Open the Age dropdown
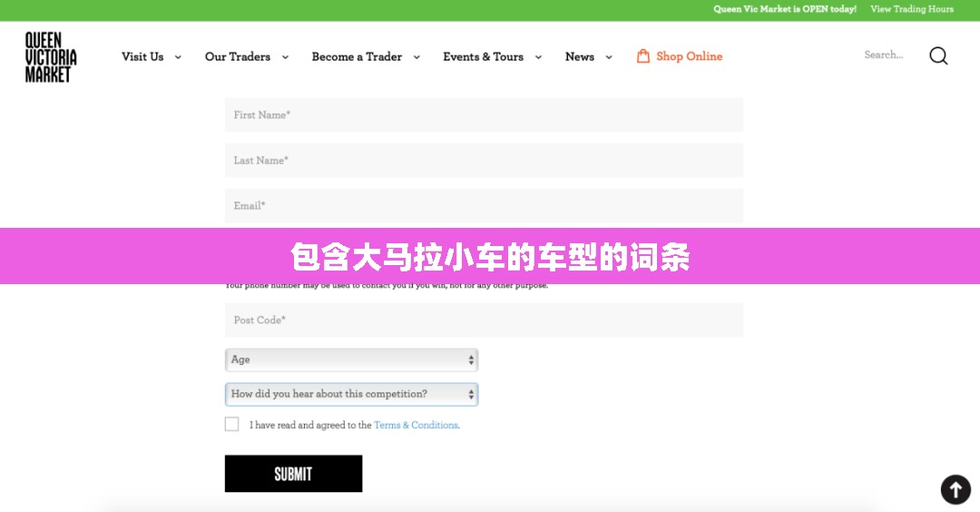 pos(351,359)
